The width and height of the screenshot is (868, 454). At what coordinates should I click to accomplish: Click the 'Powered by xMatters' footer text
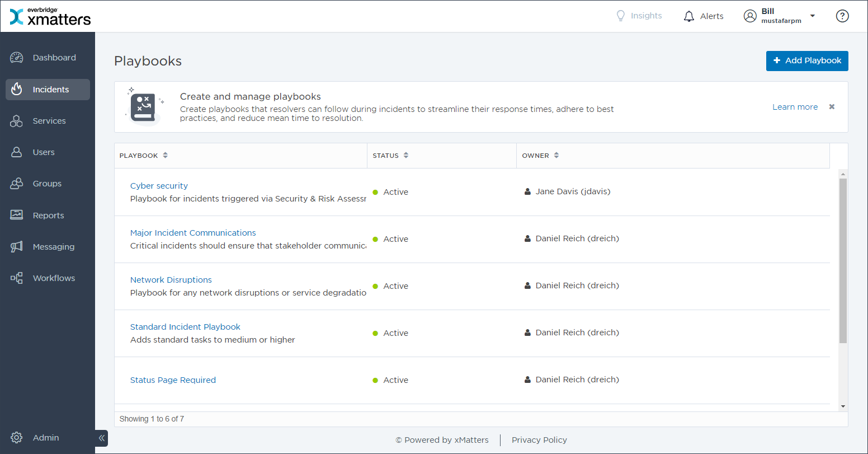(442, 440)
